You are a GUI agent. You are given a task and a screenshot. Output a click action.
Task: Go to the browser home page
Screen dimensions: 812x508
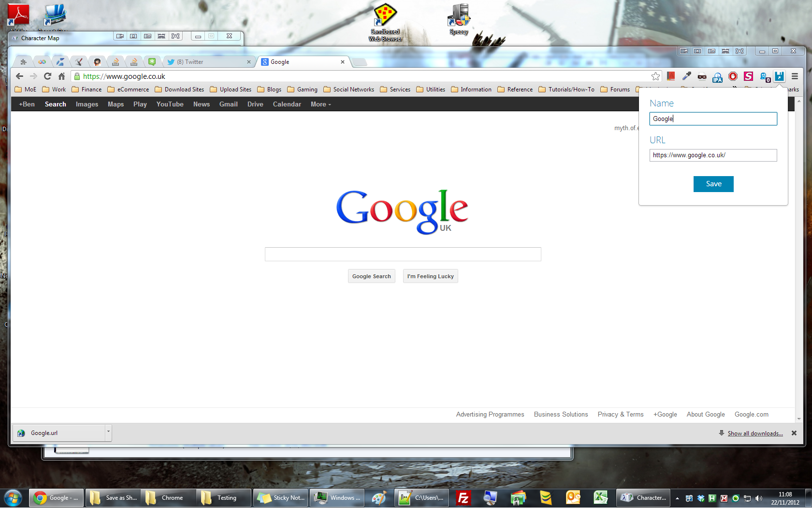61,76
